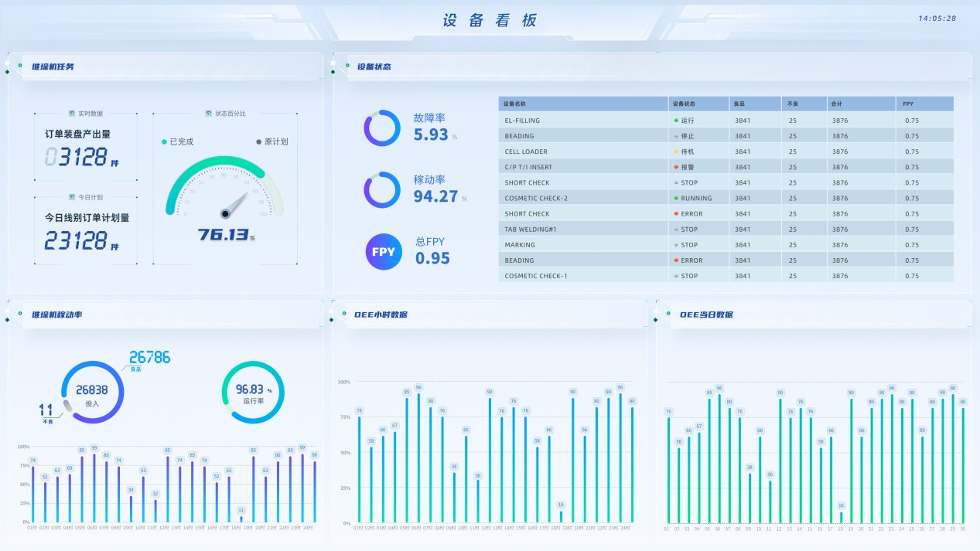Viewport: 980px width, 551px height.
Task: Click the green dot icon before OEE当日数据
Action: point(668,314)
